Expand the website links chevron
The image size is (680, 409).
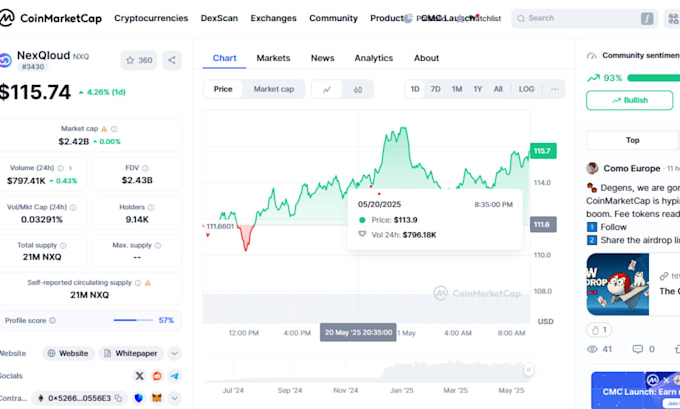tap(175, 353)
